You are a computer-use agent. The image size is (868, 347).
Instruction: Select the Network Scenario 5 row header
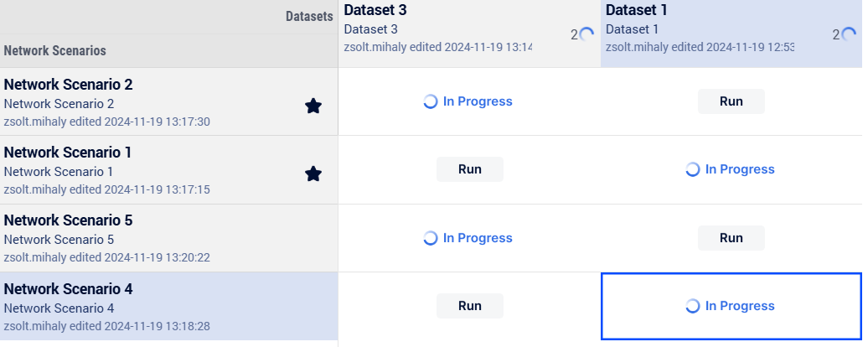coord(169,238)
